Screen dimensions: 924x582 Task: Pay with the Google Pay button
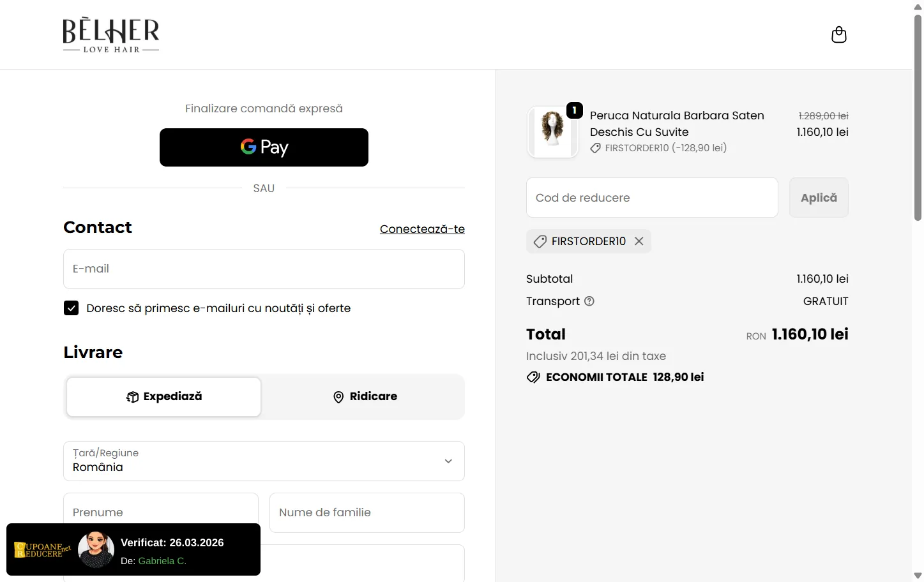[264, 147]
